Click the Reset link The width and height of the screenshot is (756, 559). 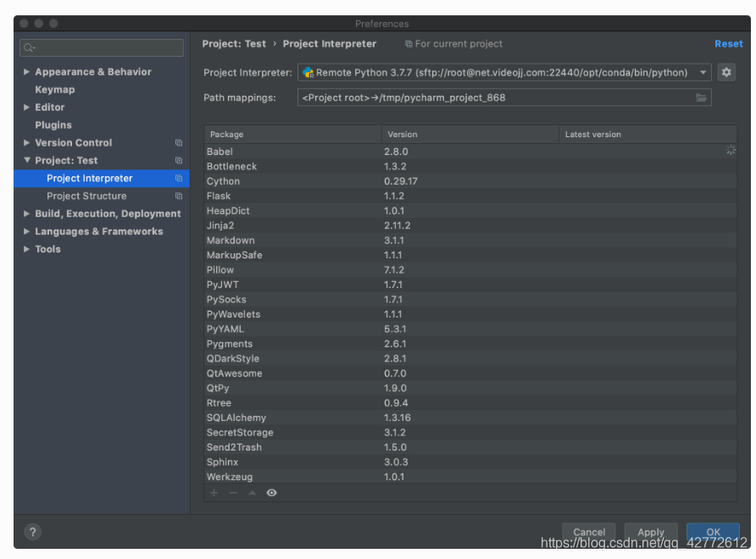pyautogui.click(x=729, y=44)
